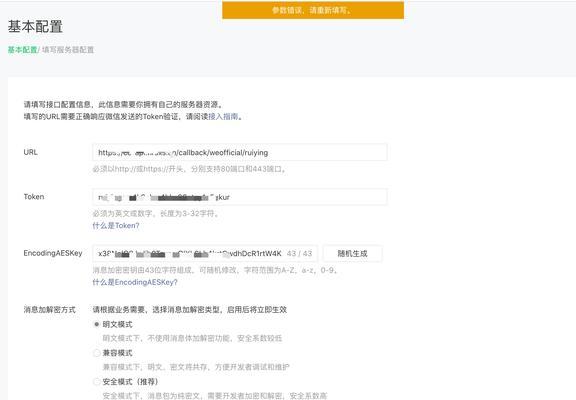Click the 基本配置 page heading

point(35,26)
